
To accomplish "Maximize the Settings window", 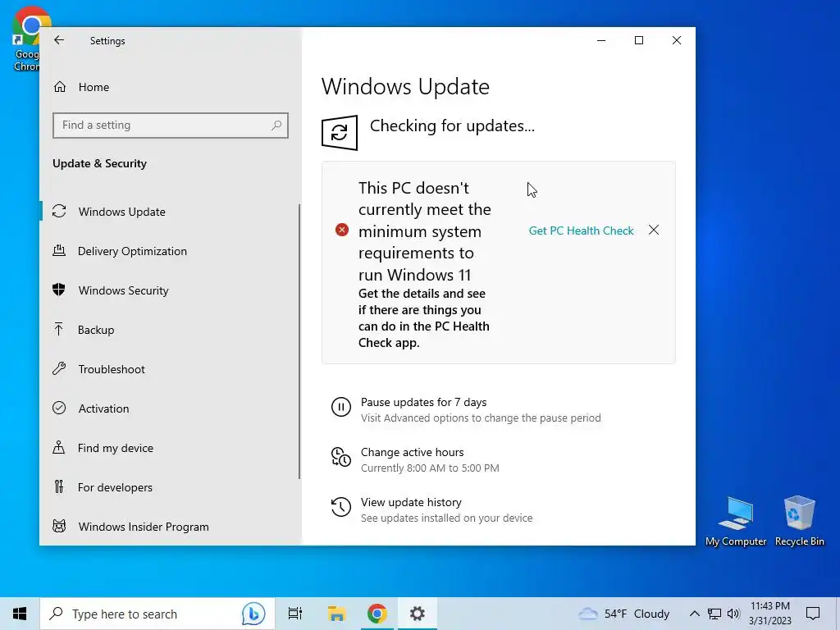I will (638, 40).
